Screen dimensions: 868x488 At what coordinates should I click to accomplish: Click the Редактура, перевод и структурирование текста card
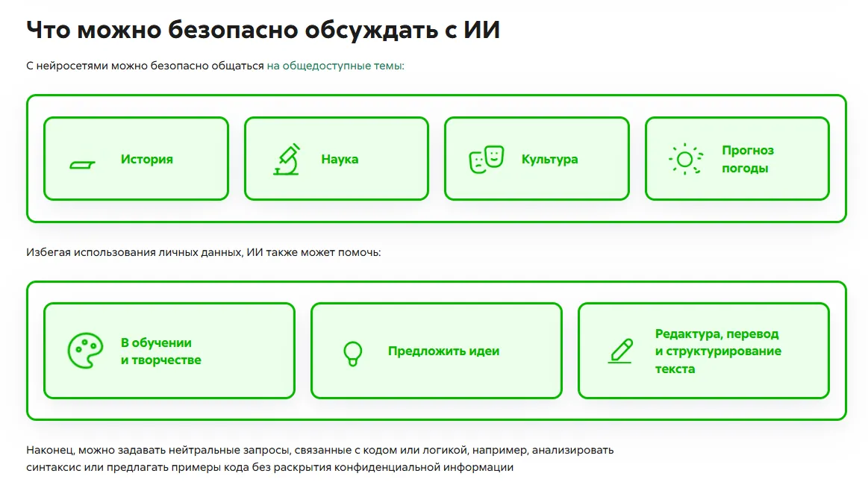point(705,350)
